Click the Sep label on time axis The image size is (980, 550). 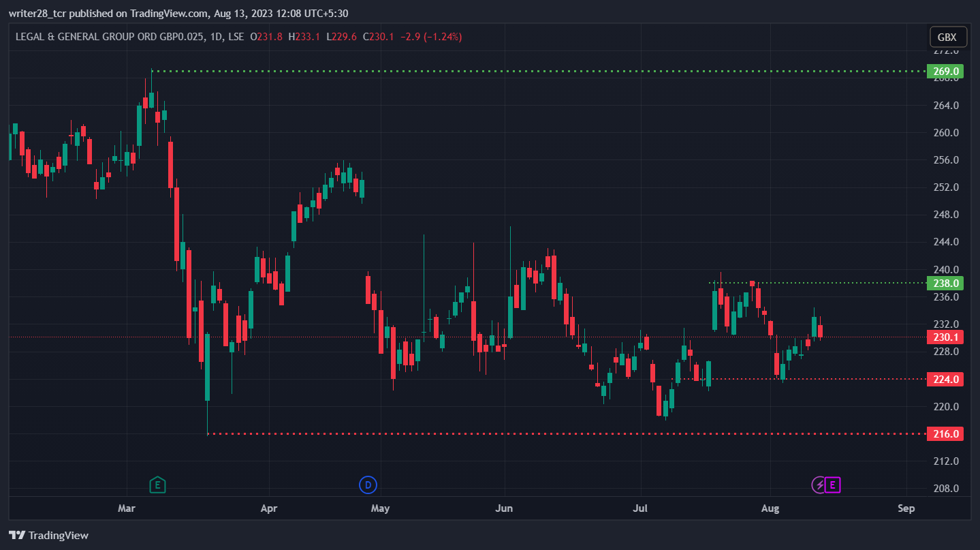coord(906,508)
